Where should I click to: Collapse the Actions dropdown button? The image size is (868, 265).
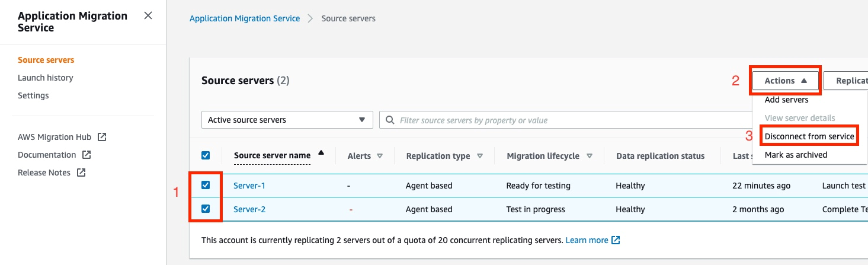coord(786,81)
